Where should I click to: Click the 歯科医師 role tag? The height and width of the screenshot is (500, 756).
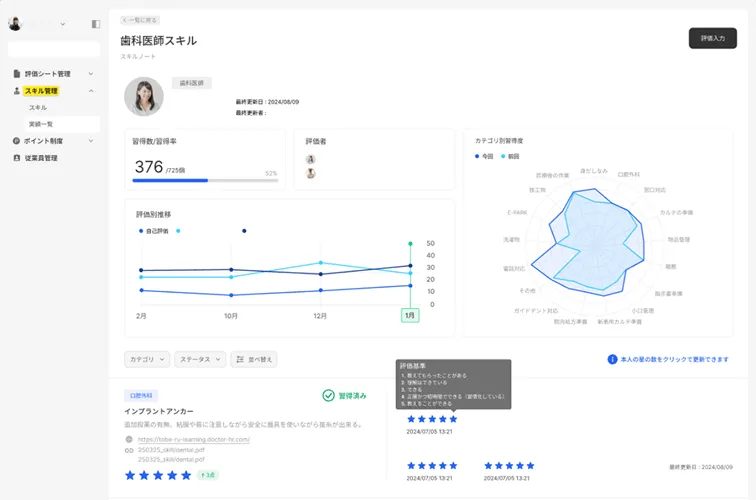191,83
